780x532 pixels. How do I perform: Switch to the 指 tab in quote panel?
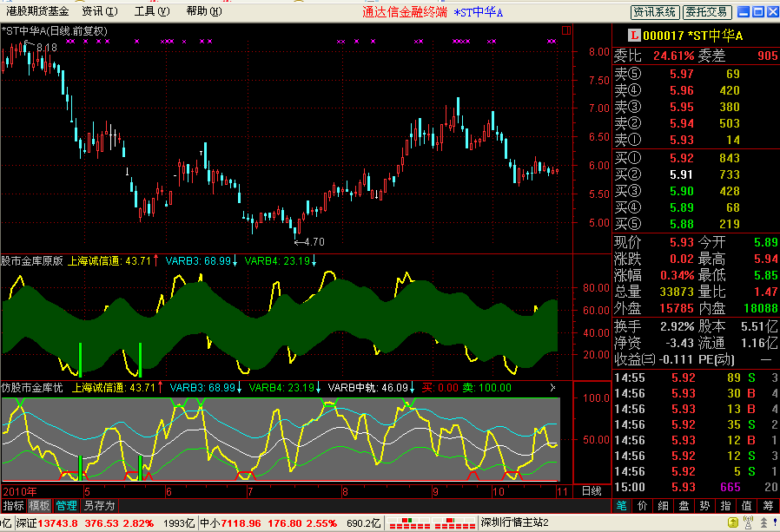[x=726, y=506]
